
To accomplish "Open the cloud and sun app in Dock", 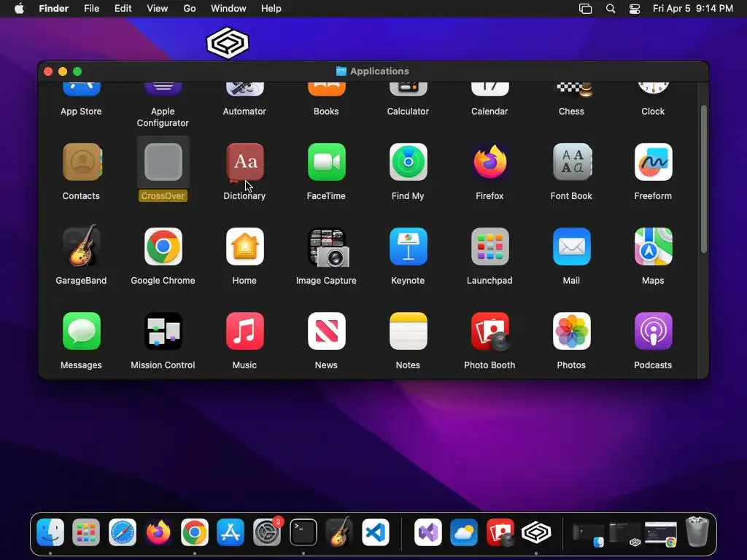I will 464,532.
